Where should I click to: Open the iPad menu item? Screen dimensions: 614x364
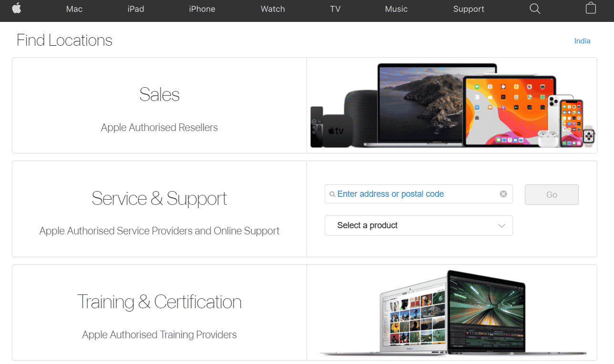coord(136,9)
